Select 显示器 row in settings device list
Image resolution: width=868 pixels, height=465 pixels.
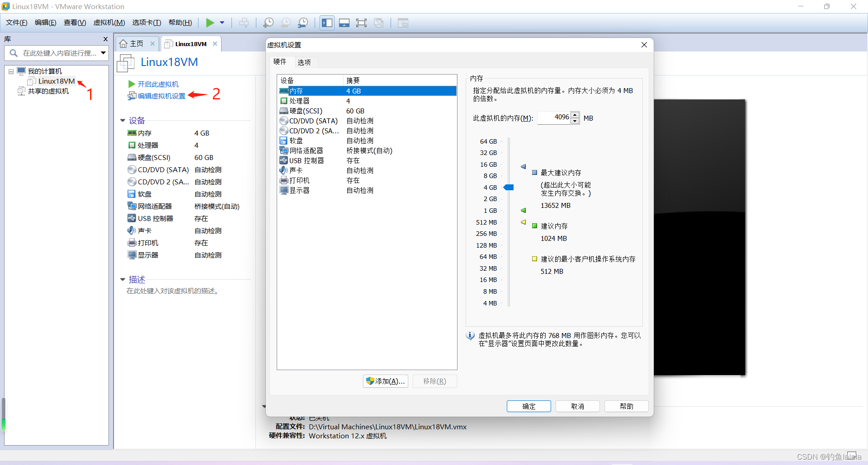(367, 190)
